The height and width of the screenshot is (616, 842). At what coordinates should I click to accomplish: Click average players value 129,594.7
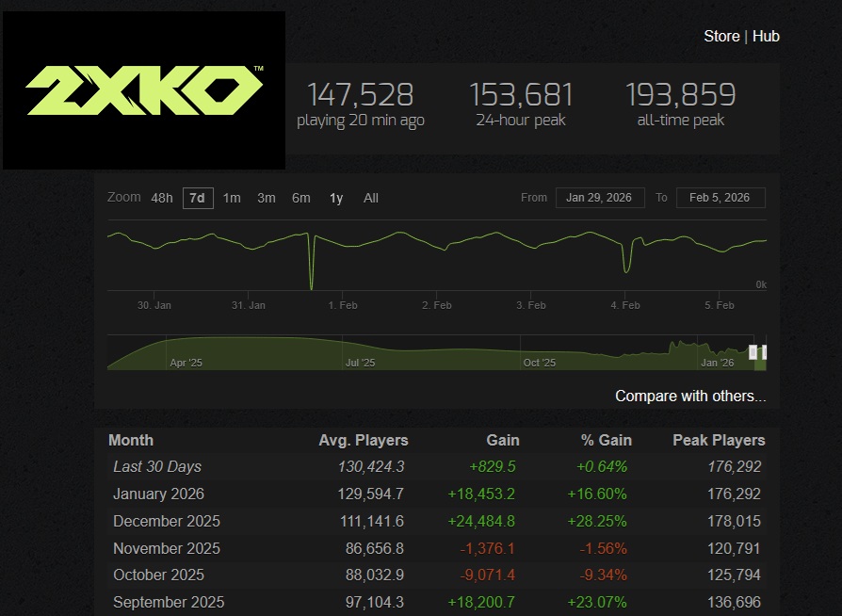[x=370, y=494]
